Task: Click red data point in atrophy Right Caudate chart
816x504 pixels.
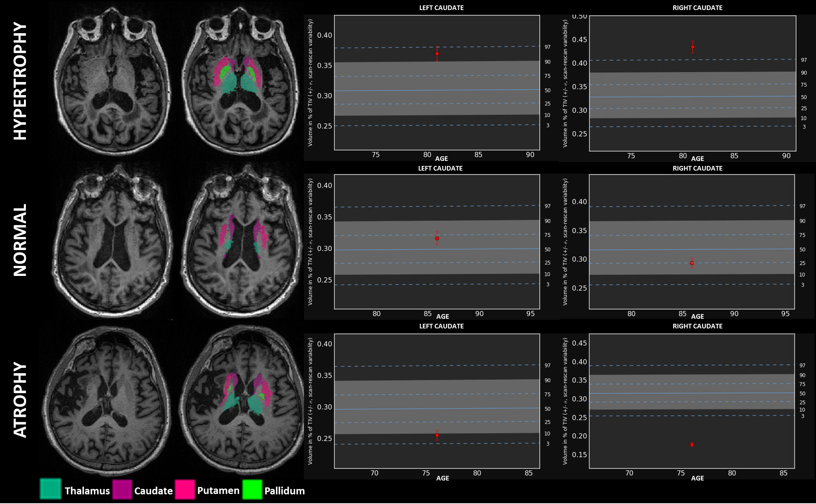Action: [692, 445]
